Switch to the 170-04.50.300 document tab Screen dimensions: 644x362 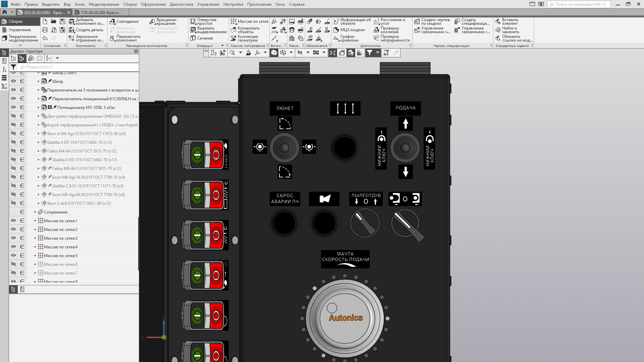click(101, 12)
